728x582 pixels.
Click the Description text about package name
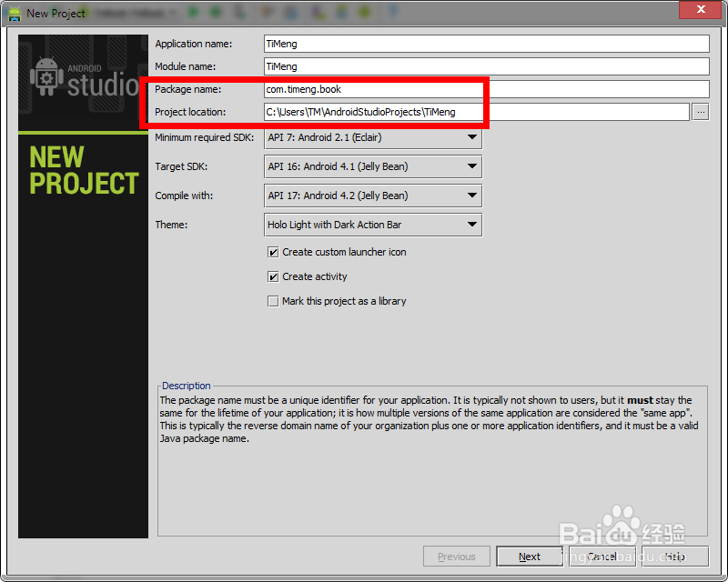click(x=429, y=419)
